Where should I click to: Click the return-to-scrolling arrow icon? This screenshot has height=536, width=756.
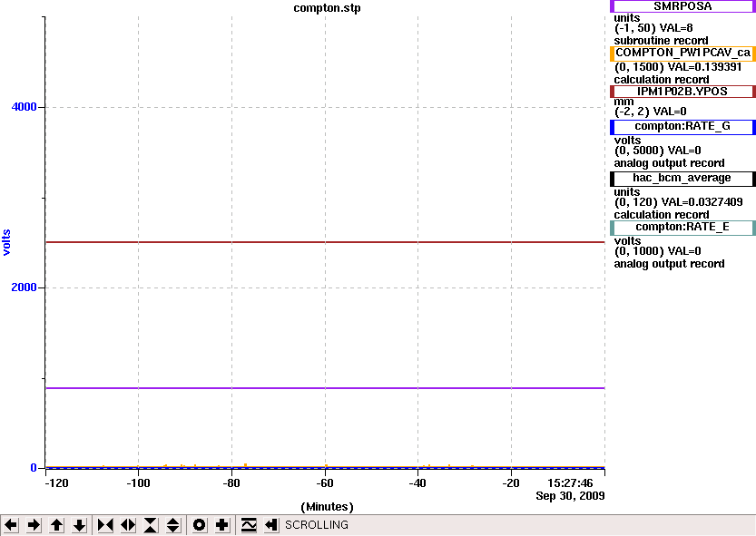271,525
